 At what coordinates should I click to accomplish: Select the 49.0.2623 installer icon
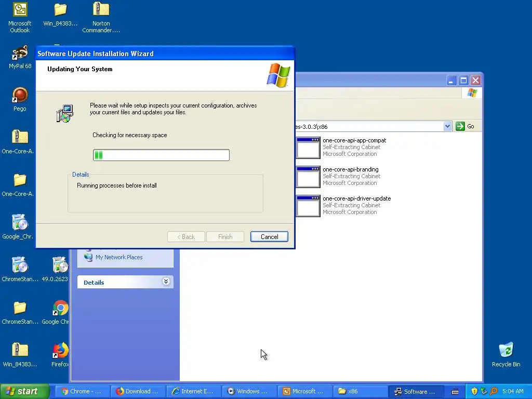[x=60, y=265]
